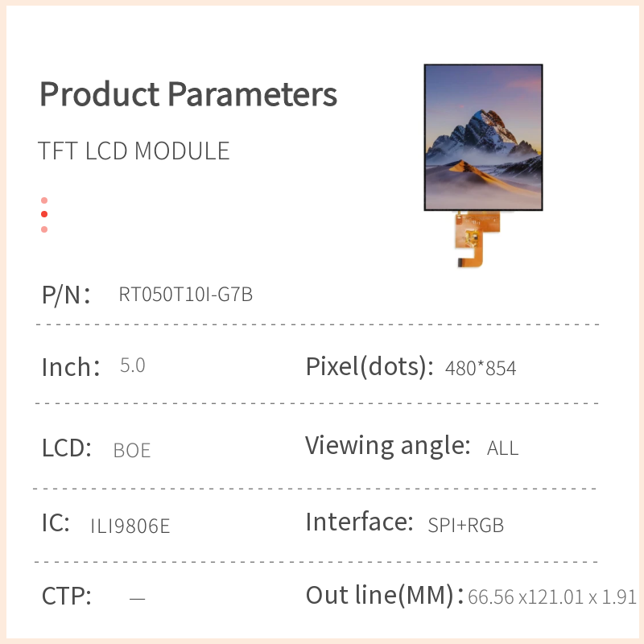Viewport: 644px width, 644px height.
Task: Select the SPI+RGB interface value
Action: click(x=466, y=526)
